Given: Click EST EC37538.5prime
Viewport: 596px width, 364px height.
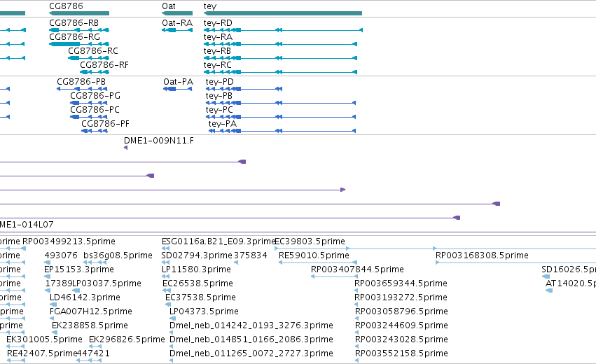Looking at the screenshot, I should click(x=201, y=297).
